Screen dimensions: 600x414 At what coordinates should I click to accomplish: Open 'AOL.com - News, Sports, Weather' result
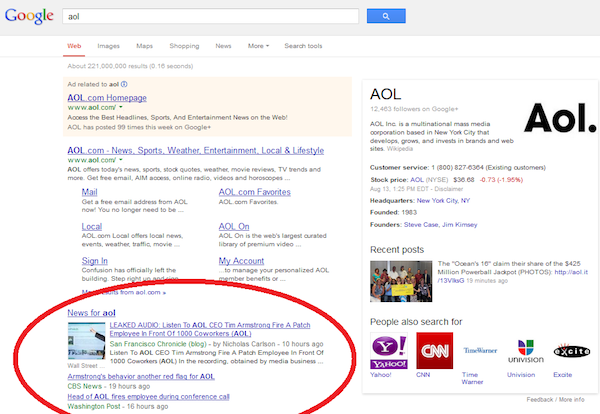point(196,150)
